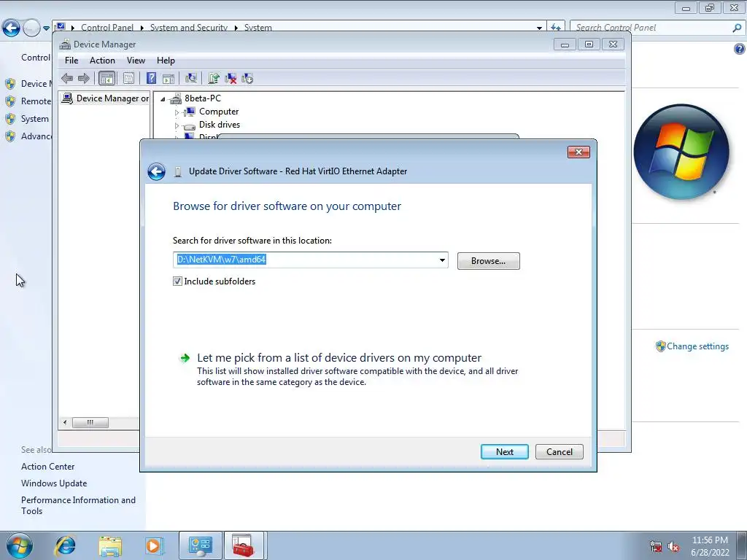Click the Uninstall device icon with red X
This screenshot has height=560, width=747.
click(231, 79)
